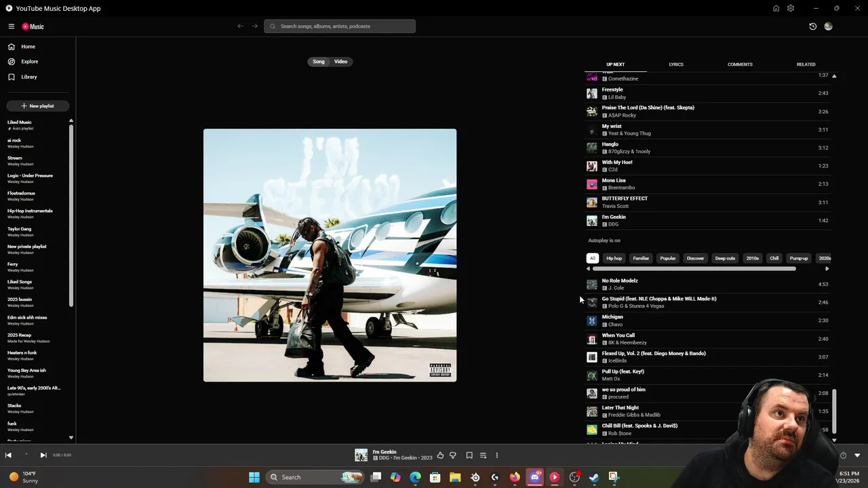Filter the queue by Familiar
This screenshot has width=868, height=488.
pyautogui.click(x=641, y=258)
